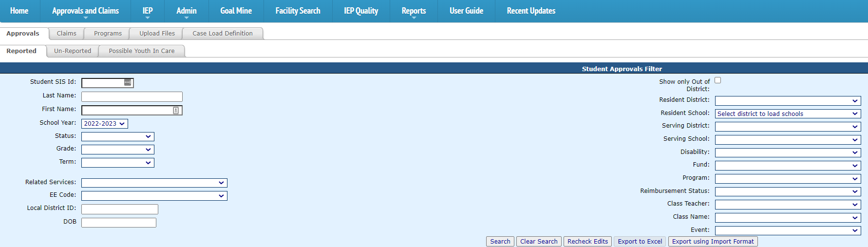Open the Related Services dropdown
868x247 pixels.
pyautogui.click(x=154, y=183)
